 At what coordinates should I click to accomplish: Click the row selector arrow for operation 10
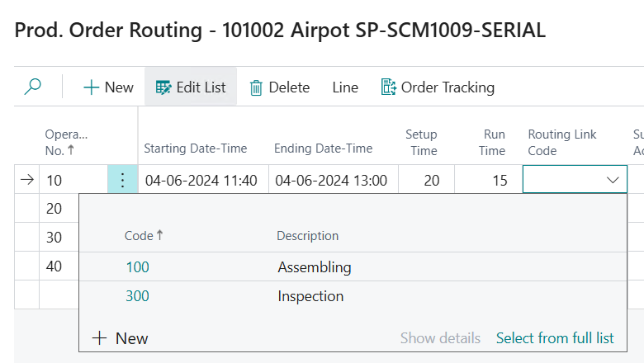(27, 180)
